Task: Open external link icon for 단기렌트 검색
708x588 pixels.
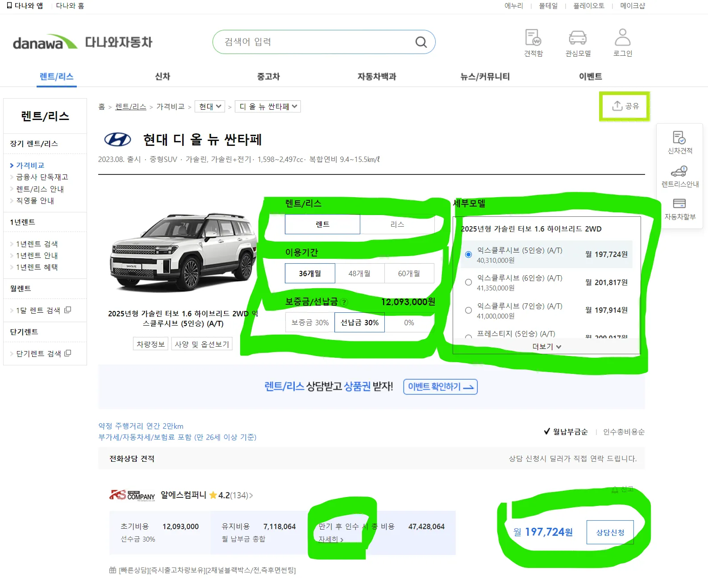Action: point(68,353)
